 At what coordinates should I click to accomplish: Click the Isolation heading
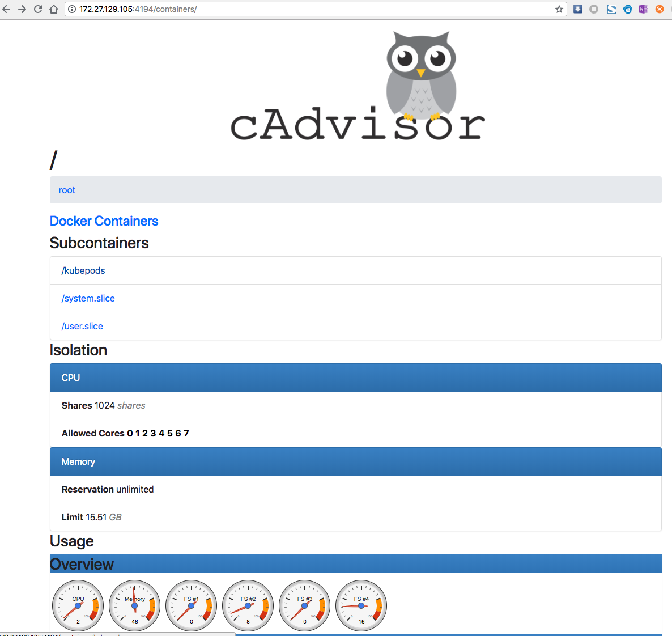point(78,350)
